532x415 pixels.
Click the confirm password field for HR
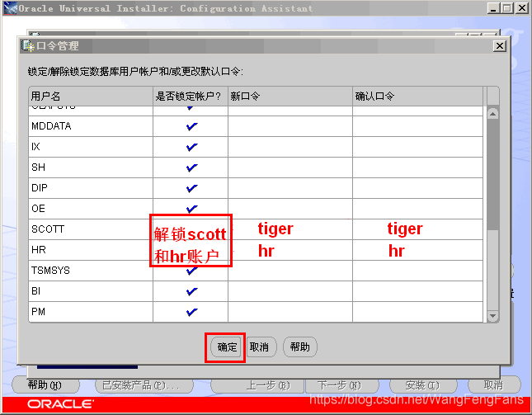[x=417, y=250]
